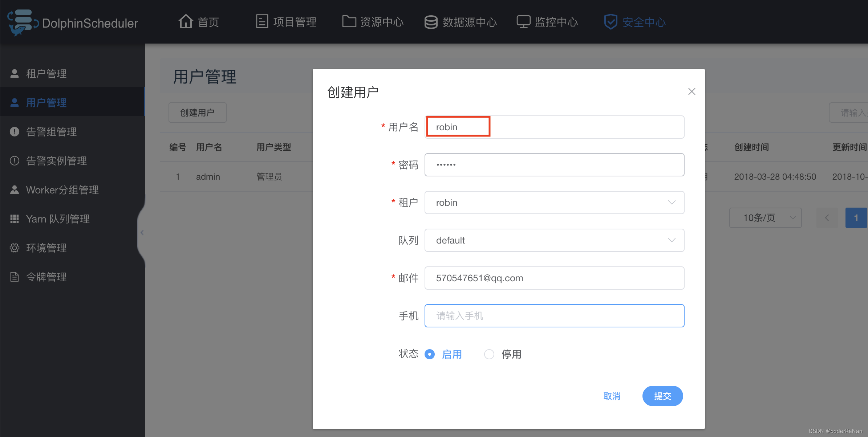Screen dimensions: 868x437
Task: Click the 手机 phone input field
Action: click(555, 316)
